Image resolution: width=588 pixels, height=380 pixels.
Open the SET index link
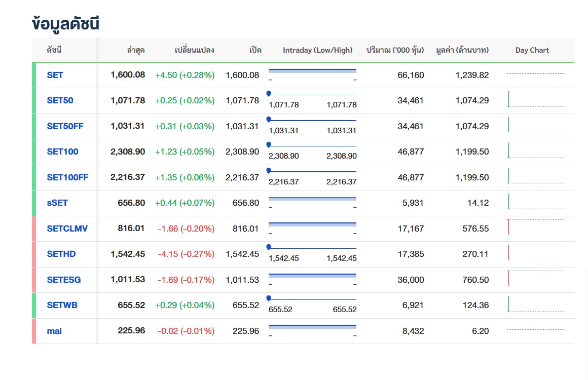click(55, 75)
